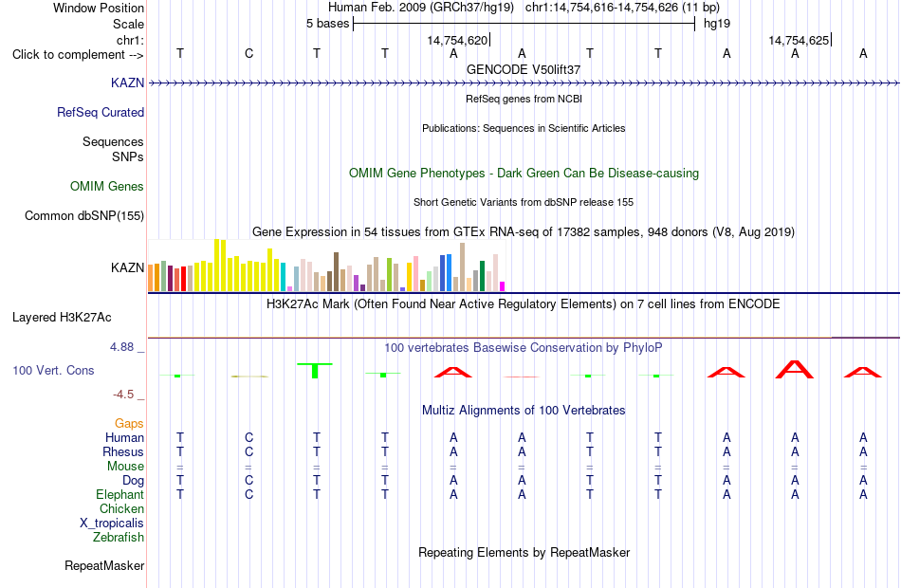Open the GENCODE V50lift37 track title
The width and height of the screenshot is (901, 588).
[x=523, y=69]
